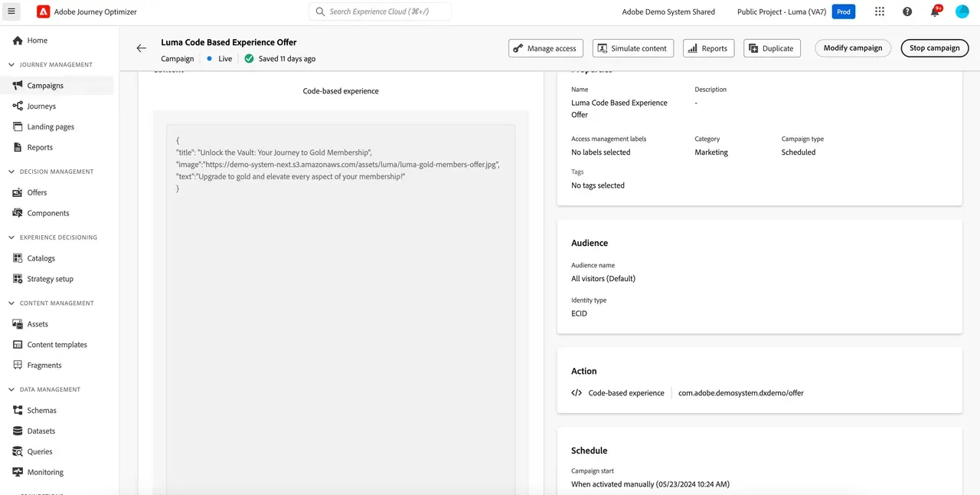980x495 pixels.
Task: Collapse the Content Management section
Action: [11, 303]
